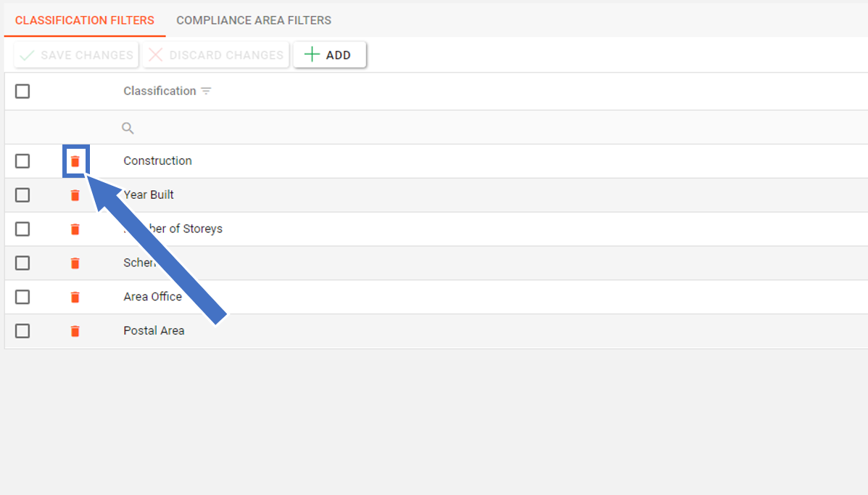
Task: Click the Classification column header
Action: click(160, 91)
